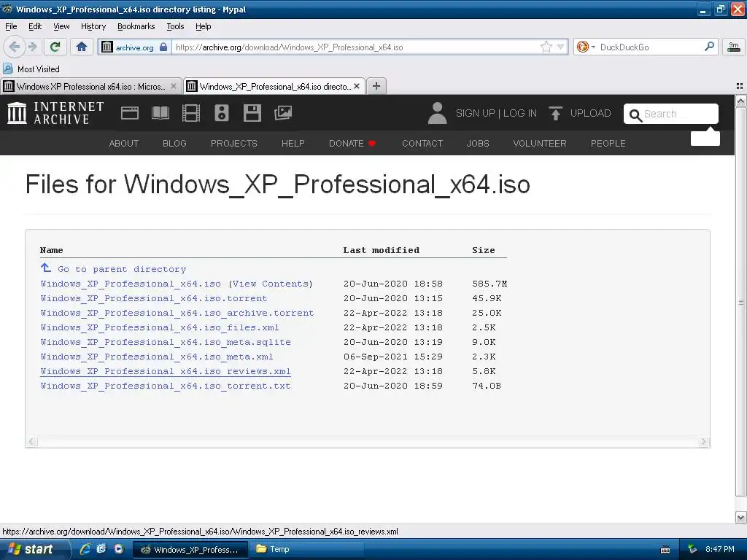
Task: Open the Internet Archive Audio speaker icon
Action: pos(222,113)
